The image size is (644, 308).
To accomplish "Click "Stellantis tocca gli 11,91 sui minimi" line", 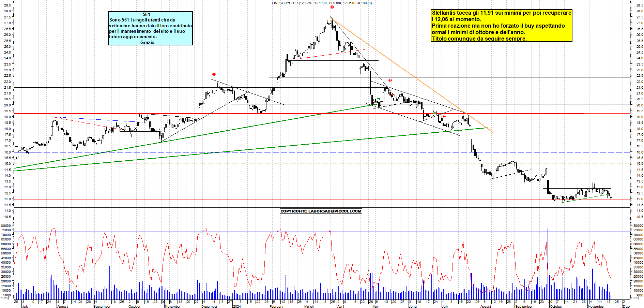I will 502,13.
